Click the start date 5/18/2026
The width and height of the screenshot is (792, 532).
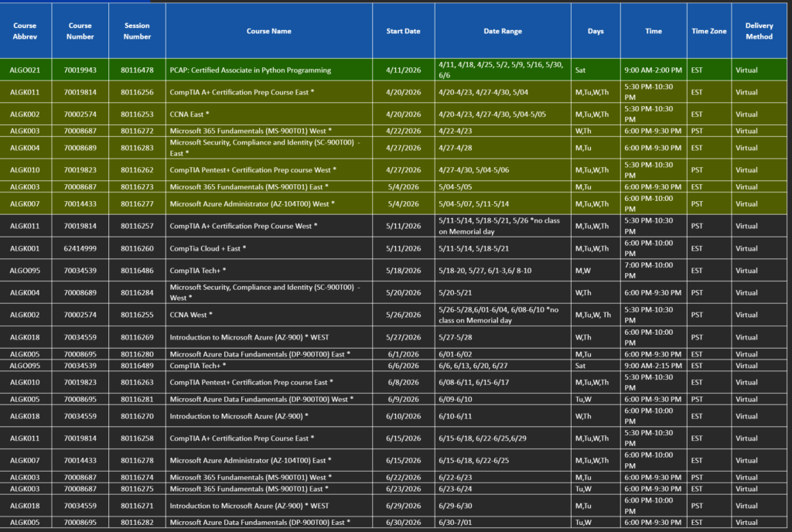(x=403, y=271)
